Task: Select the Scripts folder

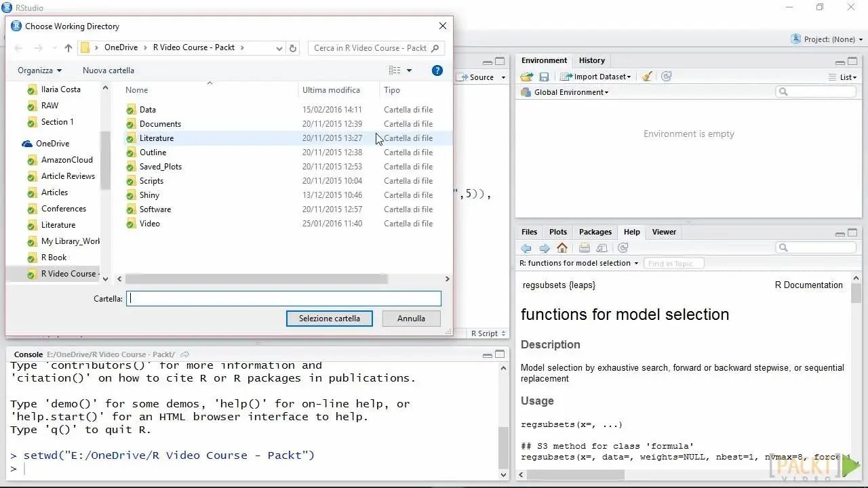Action: pos(151,181)
